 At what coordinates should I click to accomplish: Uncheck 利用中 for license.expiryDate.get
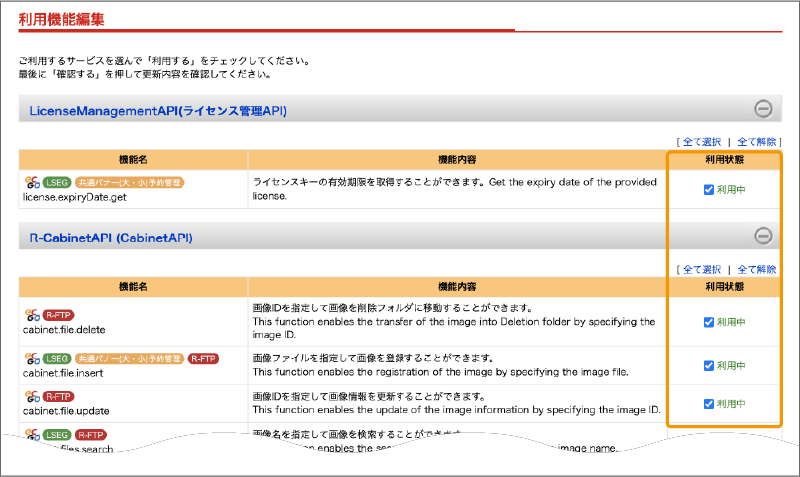tap(709, 190)
